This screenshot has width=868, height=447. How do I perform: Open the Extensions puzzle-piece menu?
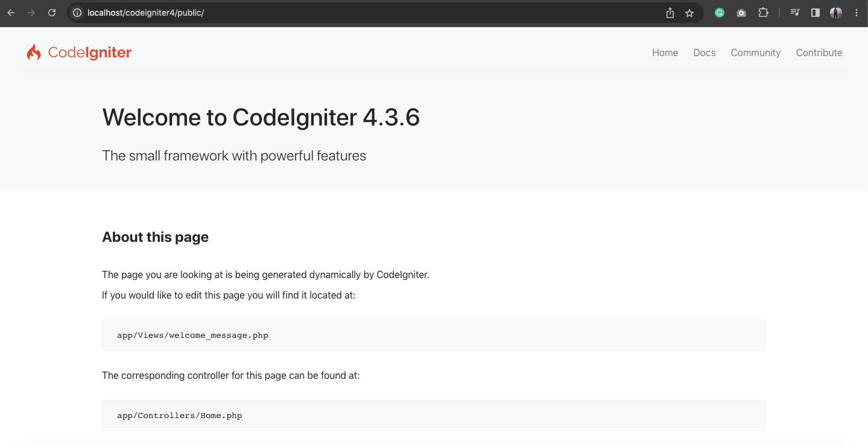pos(763,13)
